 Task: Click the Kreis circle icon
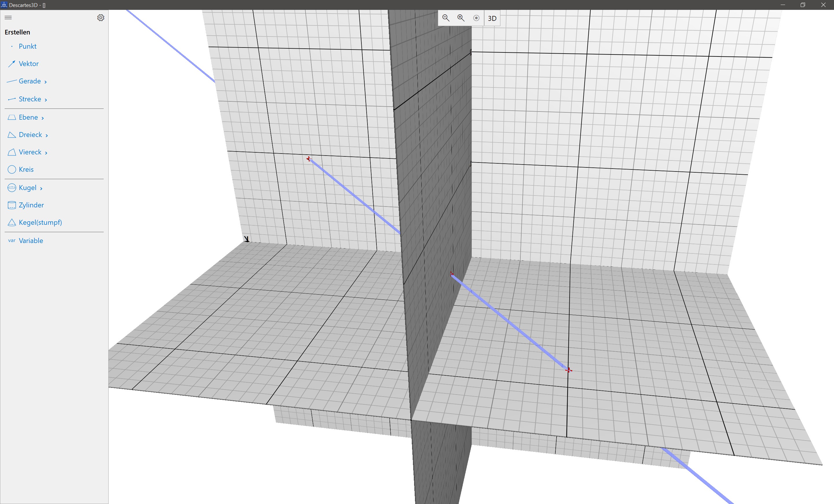point(12,169)
